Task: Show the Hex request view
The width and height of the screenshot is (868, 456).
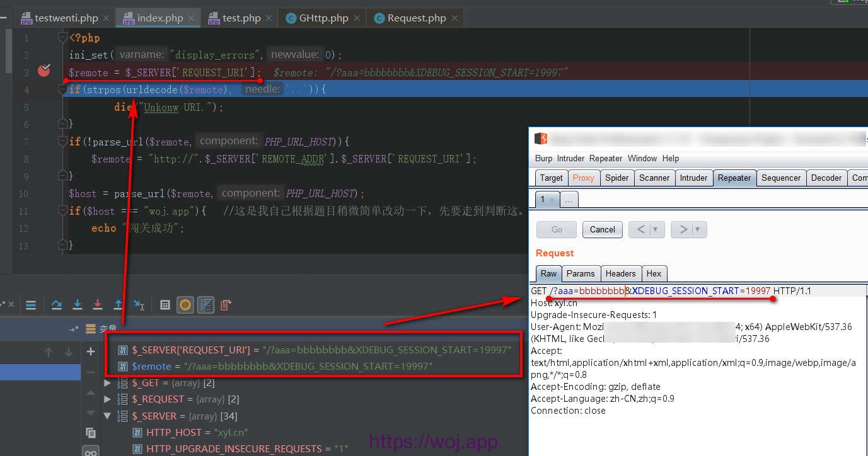Action: click(654, 273)
